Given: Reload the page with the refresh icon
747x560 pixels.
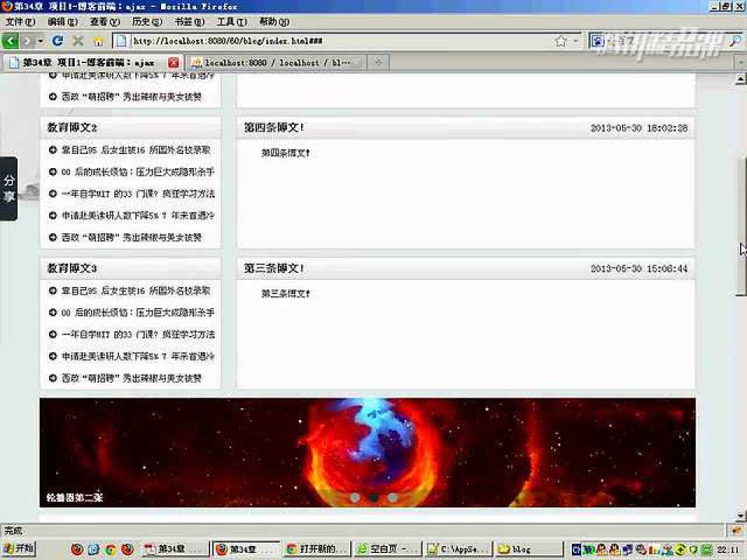Looking at the screenshot, I should click(58, 41).
